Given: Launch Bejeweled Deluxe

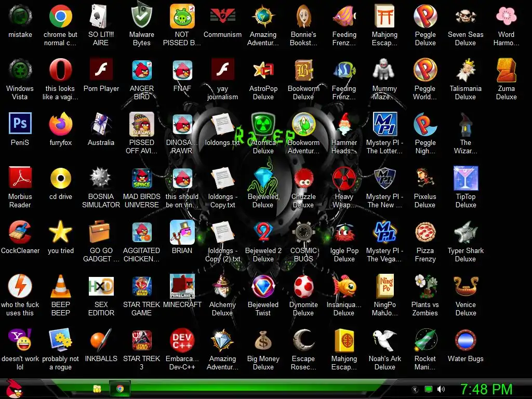Looking at the screenshot, I should click(263, 178).
